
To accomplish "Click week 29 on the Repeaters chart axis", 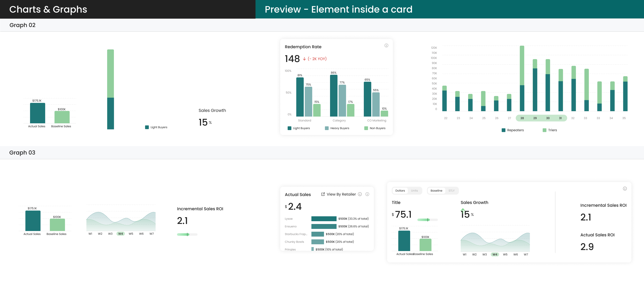I will click(x=535, y=118).
